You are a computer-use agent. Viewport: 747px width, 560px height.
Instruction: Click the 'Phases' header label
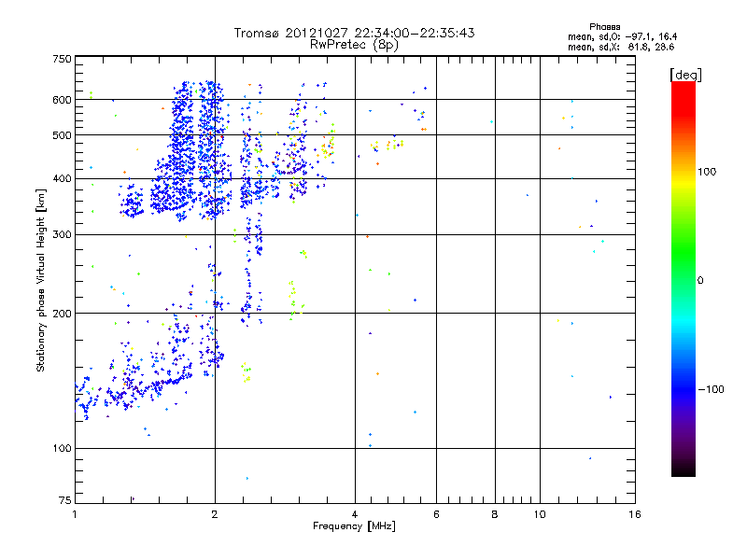click(x=604, y=27)
